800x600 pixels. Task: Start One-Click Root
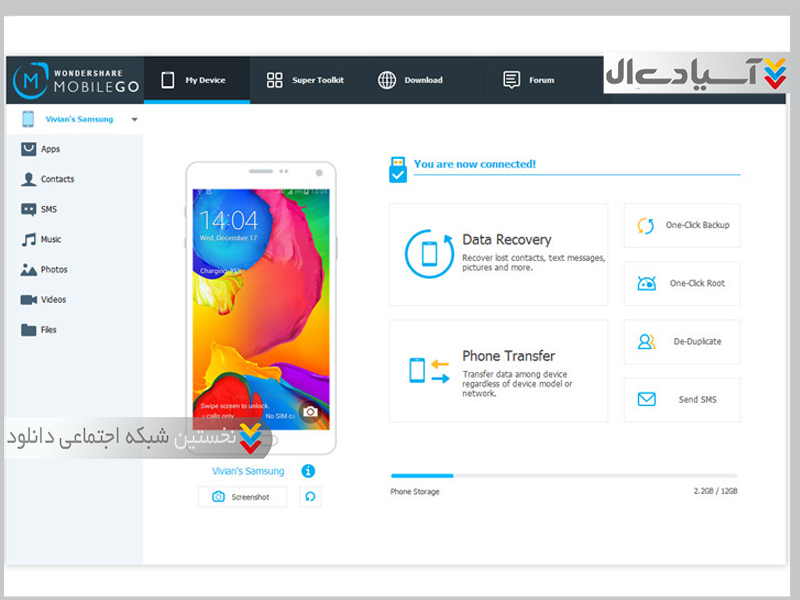682,283
